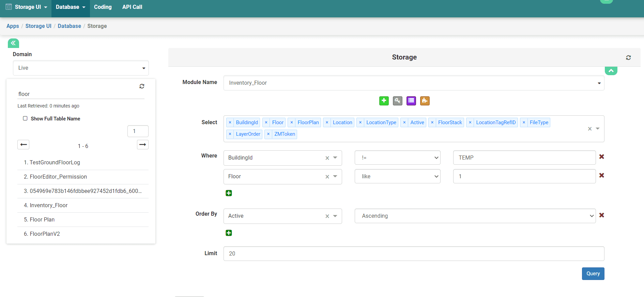Collapse the left sidebar with the double-chevron icon
This screenshot has width=644, height=297.
[13, 43]
